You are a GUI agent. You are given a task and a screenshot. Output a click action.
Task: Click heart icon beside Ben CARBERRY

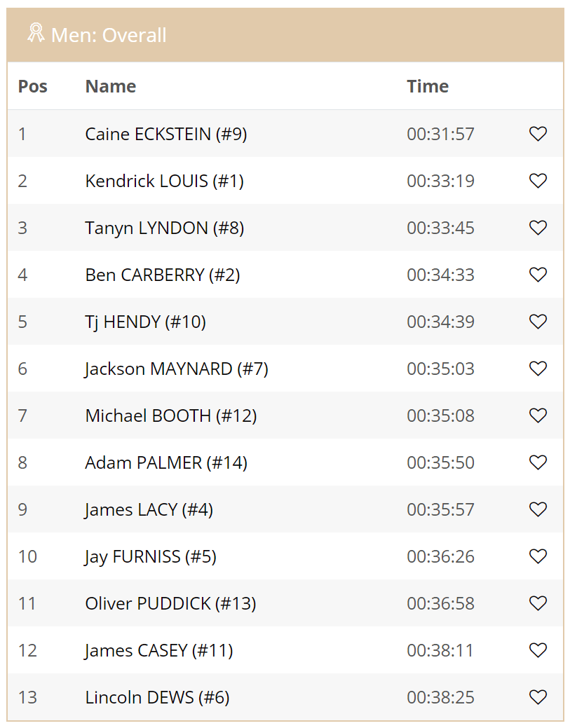tap(538, 275)
